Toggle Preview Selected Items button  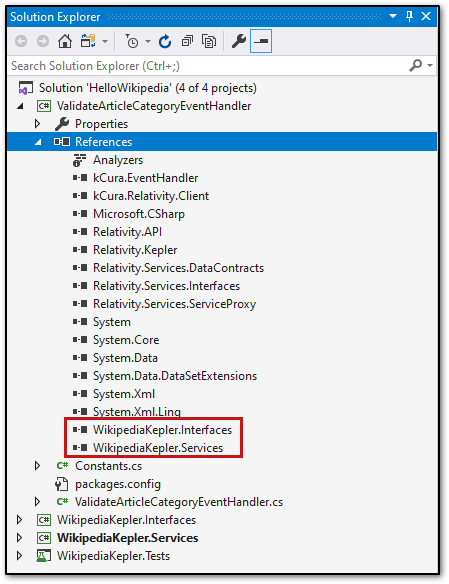(x=261, y=41)
